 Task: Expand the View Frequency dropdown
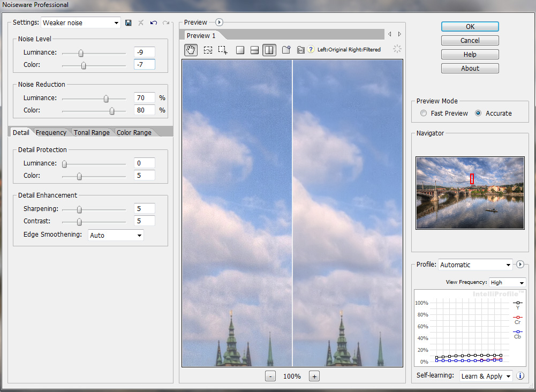(x=507, y=282)
